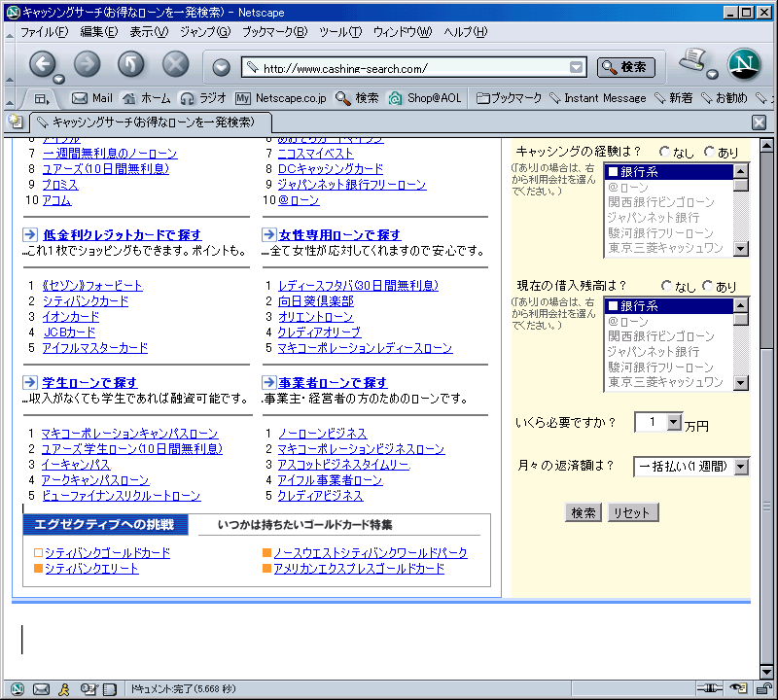Image resolution: width=778 pixels, height=700 pixels.
Task: Open Composer from the status bar
Action: coord(88,688)
